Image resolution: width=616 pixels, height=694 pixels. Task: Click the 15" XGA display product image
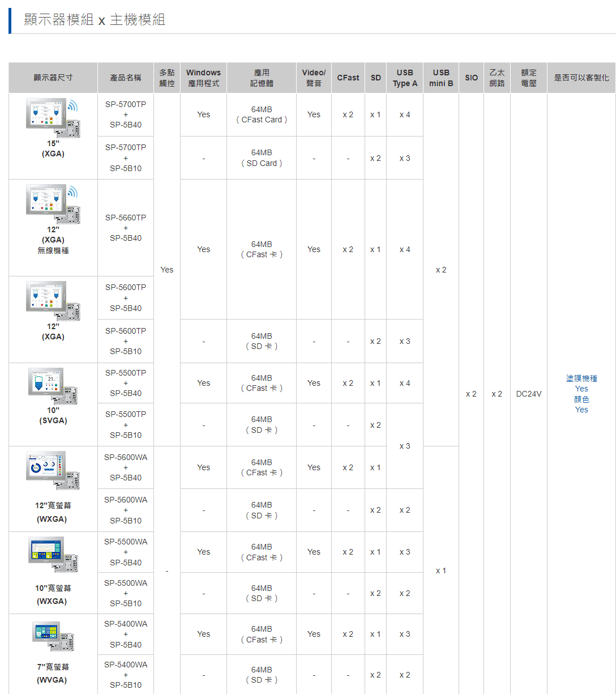pos(53,117)
